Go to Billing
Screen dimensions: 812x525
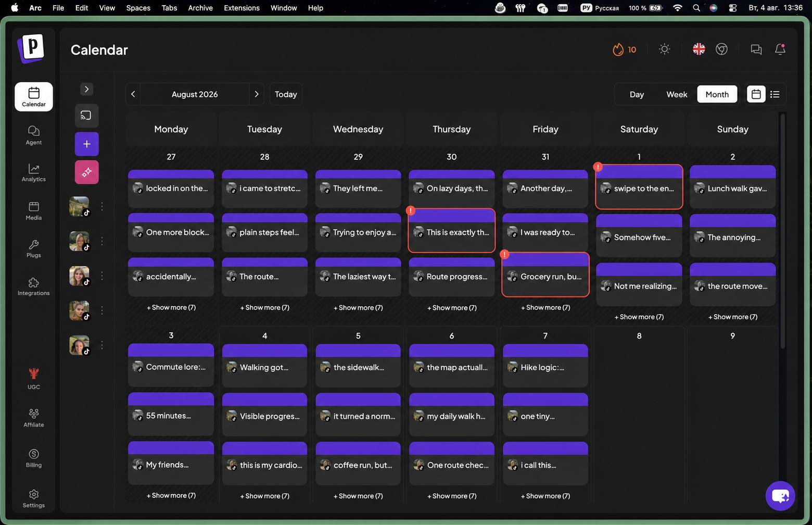coord(33,458)
